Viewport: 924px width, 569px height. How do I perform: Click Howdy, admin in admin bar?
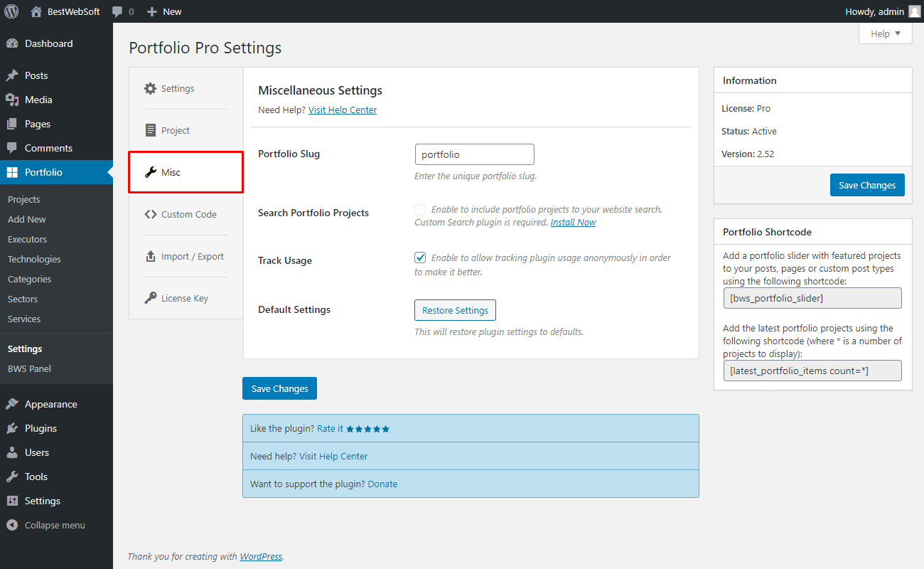pos(874,11)
